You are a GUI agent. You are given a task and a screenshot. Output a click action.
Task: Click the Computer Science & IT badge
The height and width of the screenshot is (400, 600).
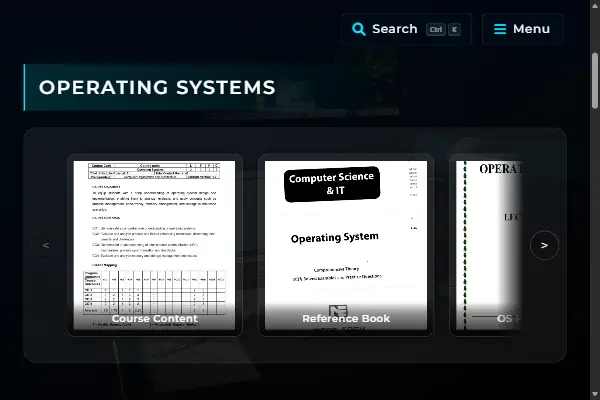(x=332, y=184)
